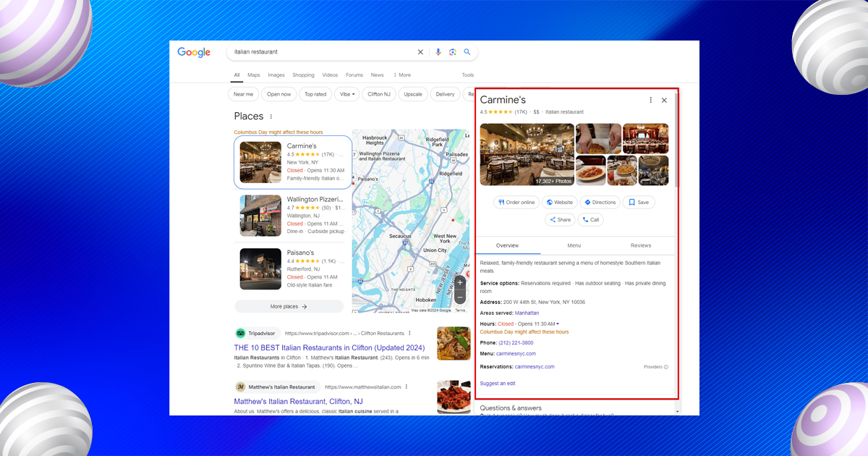Open Carmine's Website via the globe icon
The image size is (868, 456).
pos(550,202)
